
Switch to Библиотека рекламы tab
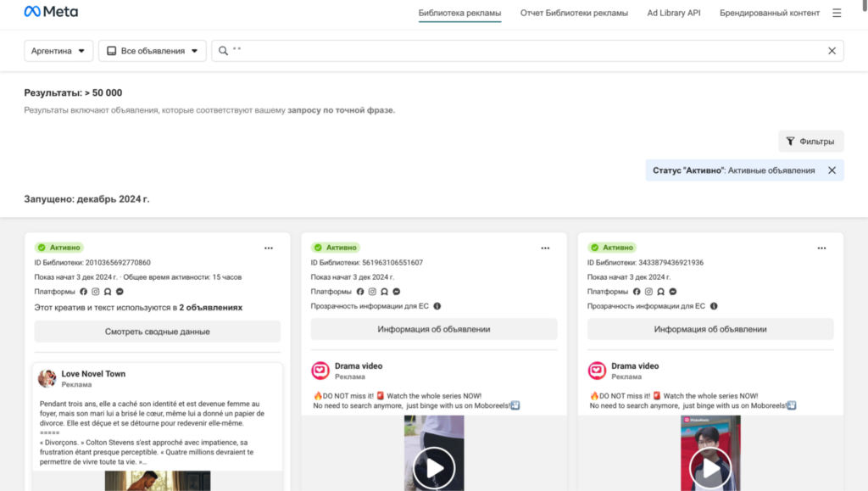click(459, 13)
